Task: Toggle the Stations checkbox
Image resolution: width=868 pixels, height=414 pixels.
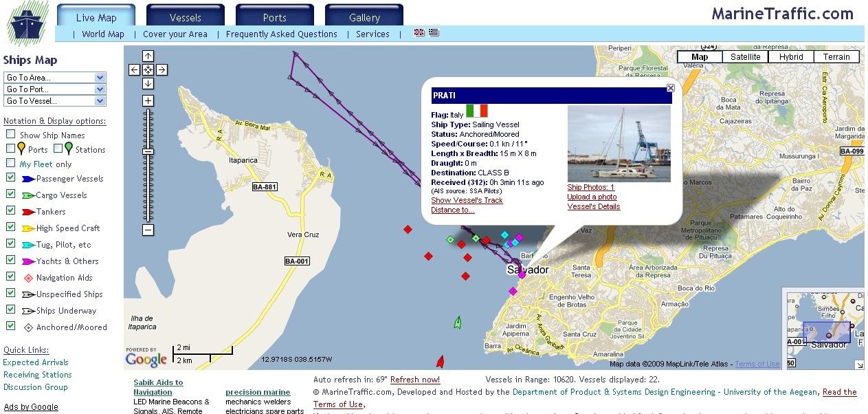Action: 58,149
